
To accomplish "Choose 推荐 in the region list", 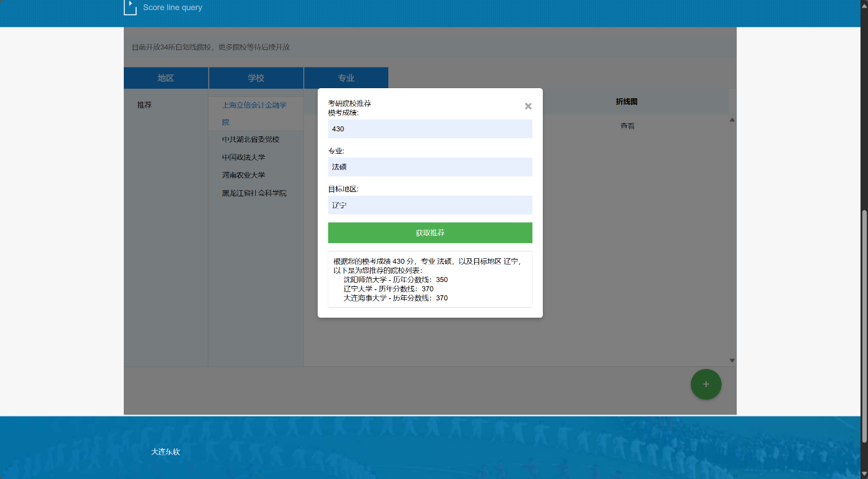I will click(x=144, y=105).
